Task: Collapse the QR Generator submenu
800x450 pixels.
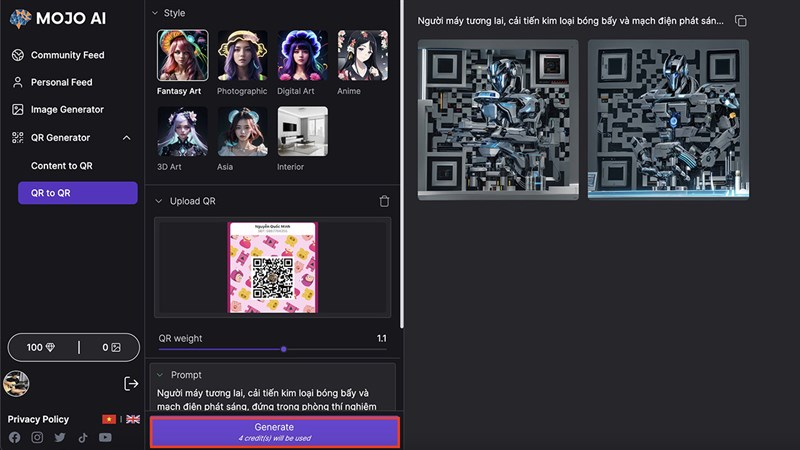Action: (x=126, y=138)
